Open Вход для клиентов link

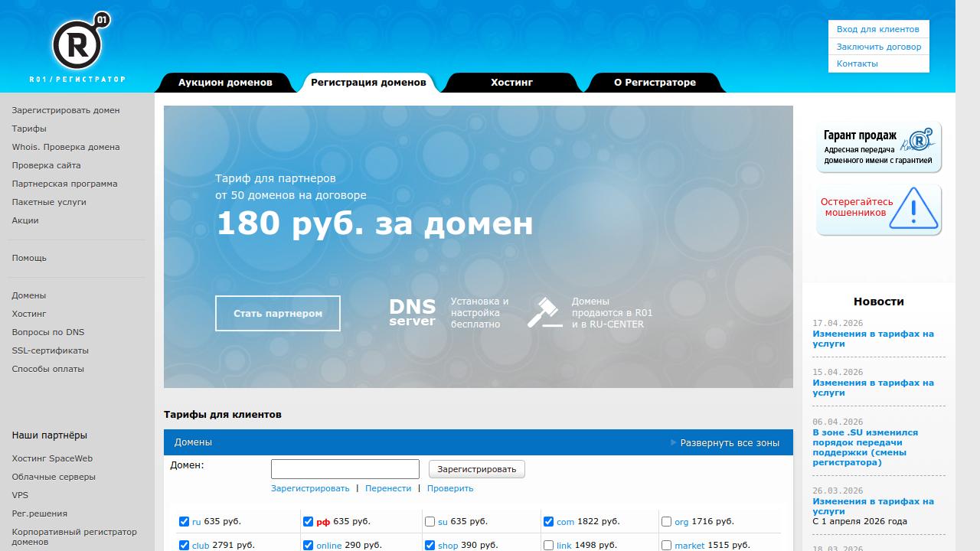877,29
